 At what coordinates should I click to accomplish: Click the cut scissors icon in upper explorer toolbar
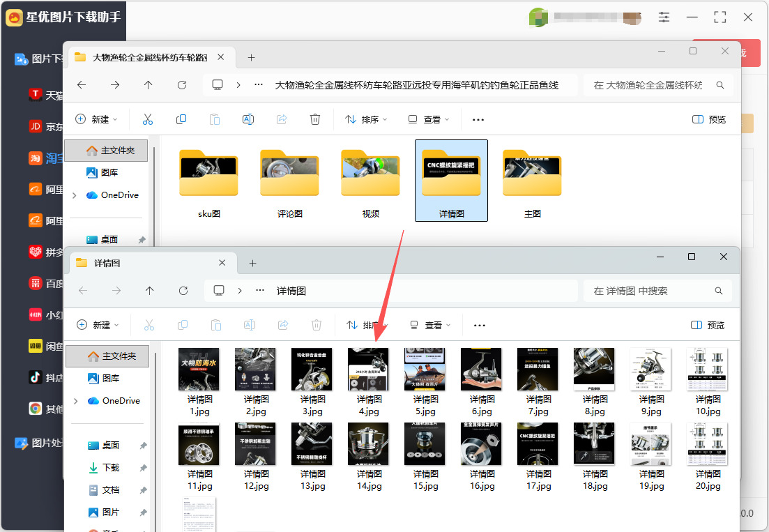coord(148,119)
